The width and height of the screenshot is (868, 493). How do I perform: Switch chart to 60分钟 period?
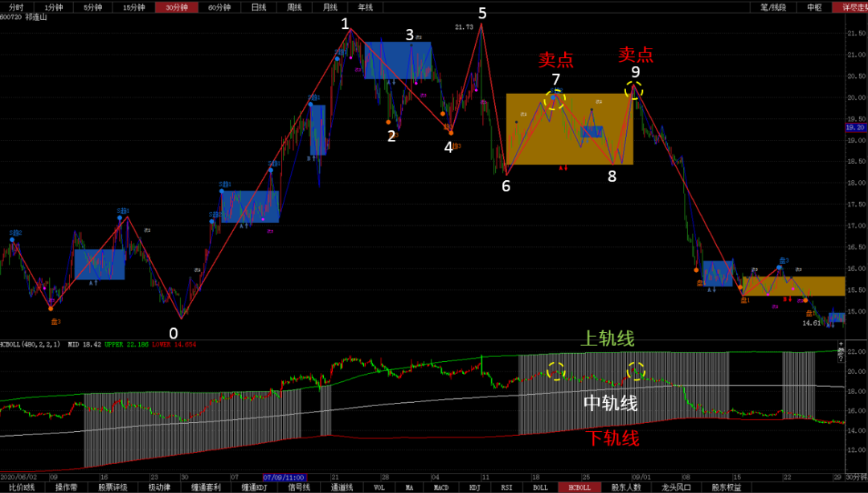[219, 7]
